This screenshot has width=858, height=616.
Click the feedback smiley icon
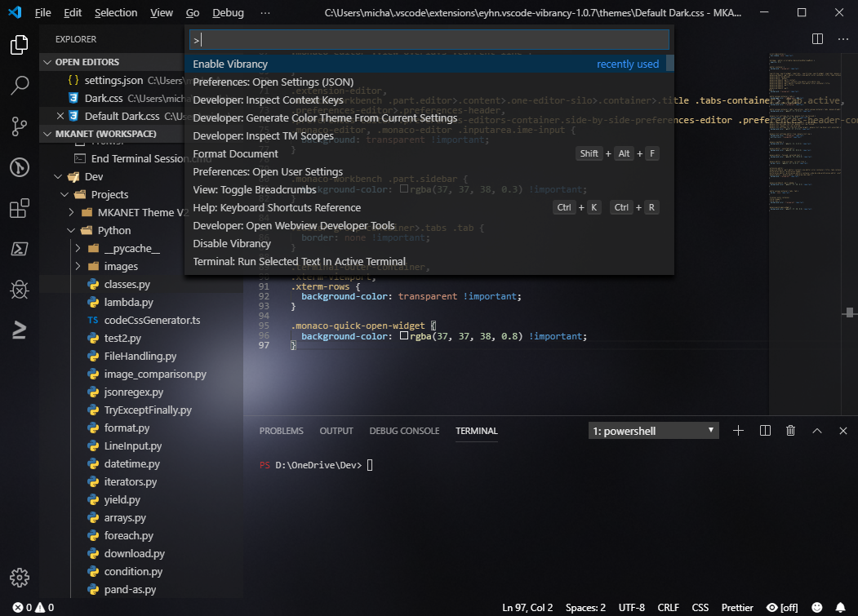click(817, 607)
